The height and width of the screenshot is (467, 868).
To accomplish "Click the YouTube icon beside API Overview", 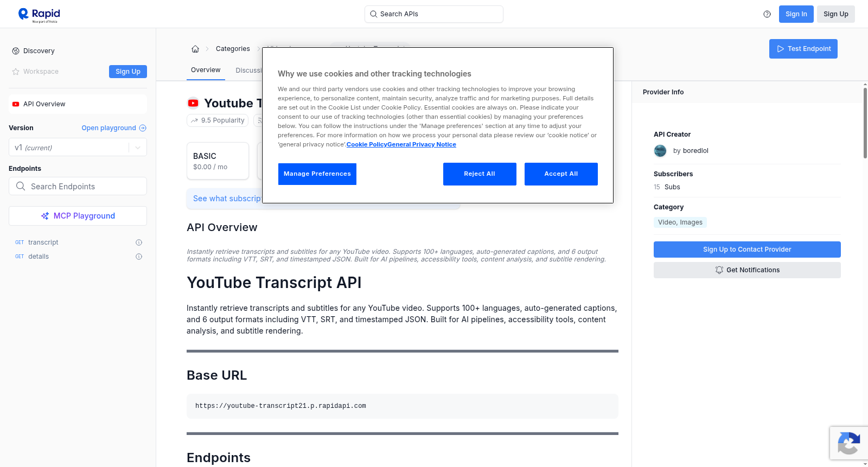I will point(16,104).
